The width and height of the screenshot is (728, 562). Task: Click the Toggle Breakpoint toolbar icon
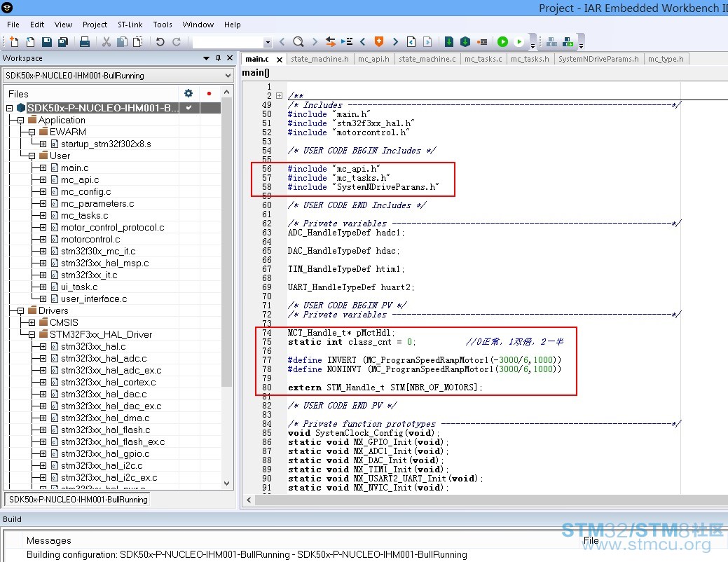click(482, 42)
